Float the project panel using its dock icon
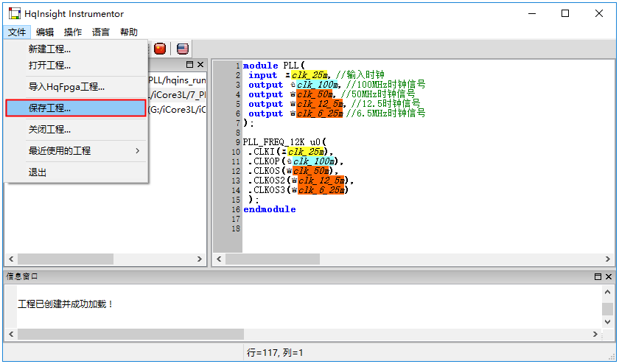Image resolution: width=619 pixels, height=364 pixels. coord(189,65)
